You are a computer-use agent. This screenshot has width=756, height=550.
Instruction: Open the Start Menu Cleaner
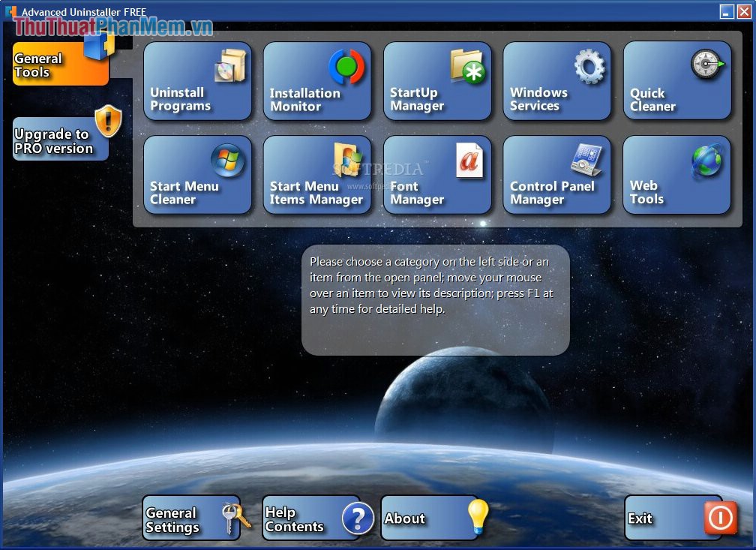197,175
